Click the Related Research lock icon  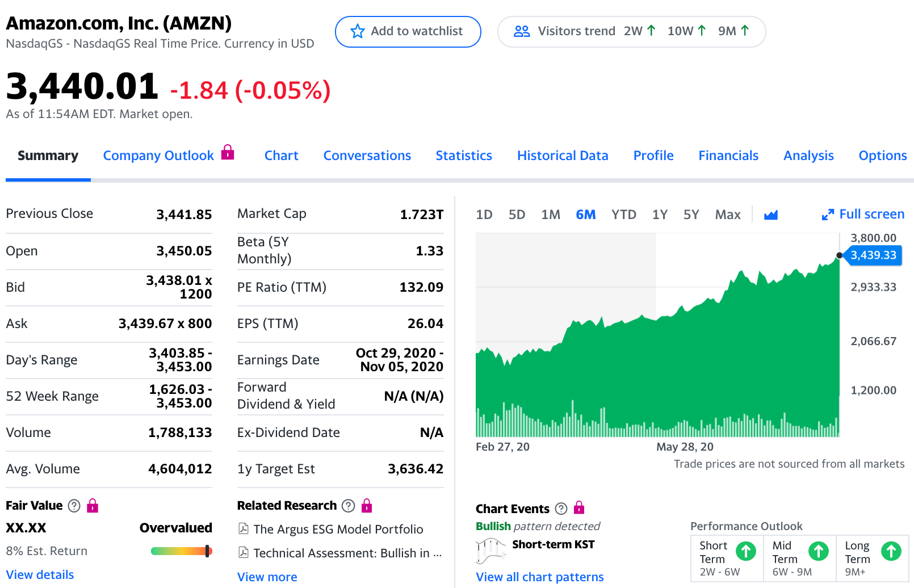tap(367, 505)
